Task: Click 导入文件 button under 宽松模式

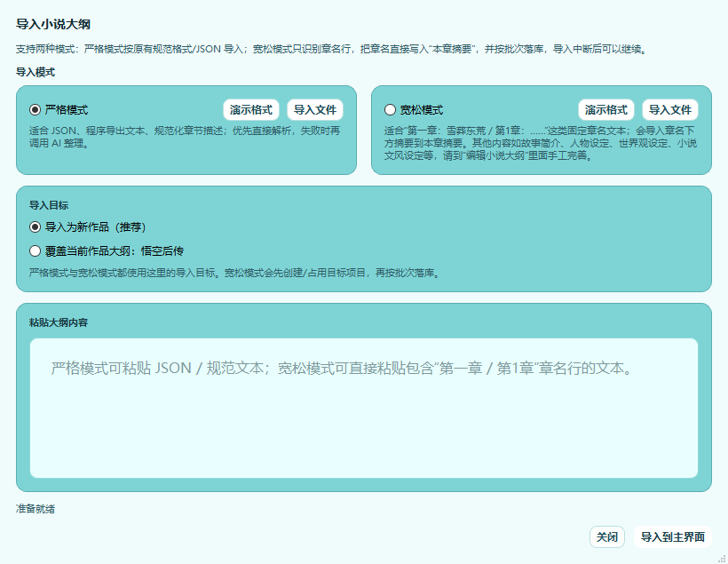Action: pos(670,110)
